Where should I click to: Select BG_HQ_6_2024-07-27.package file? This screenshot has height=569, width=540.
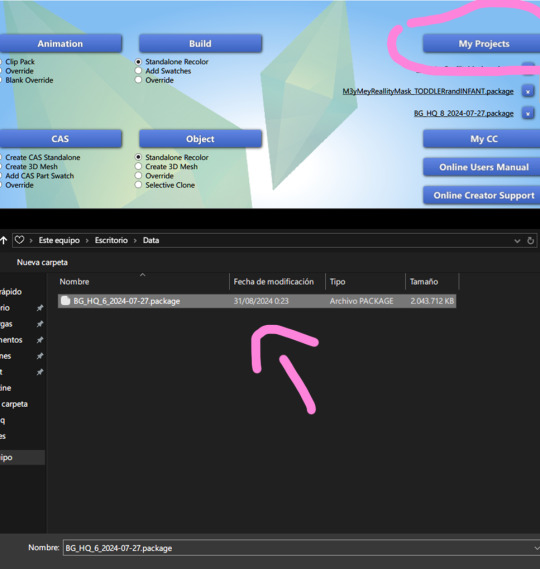click(257, 301)
